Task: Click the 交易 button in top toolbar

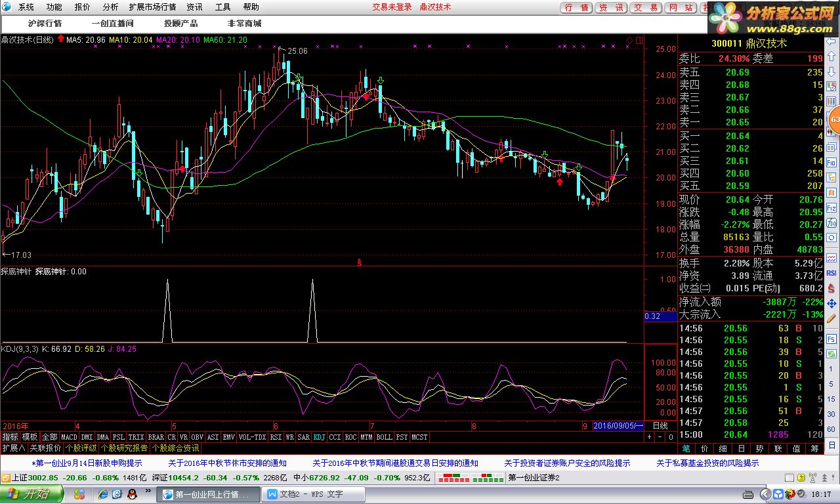Action: tap(646, 7)
